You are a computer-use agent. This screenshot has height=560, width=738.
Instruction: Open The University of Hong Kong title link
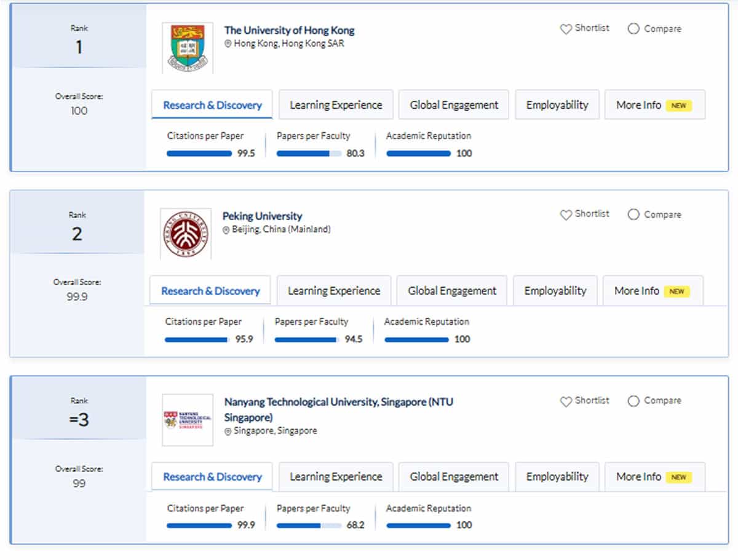pos(289,30)
